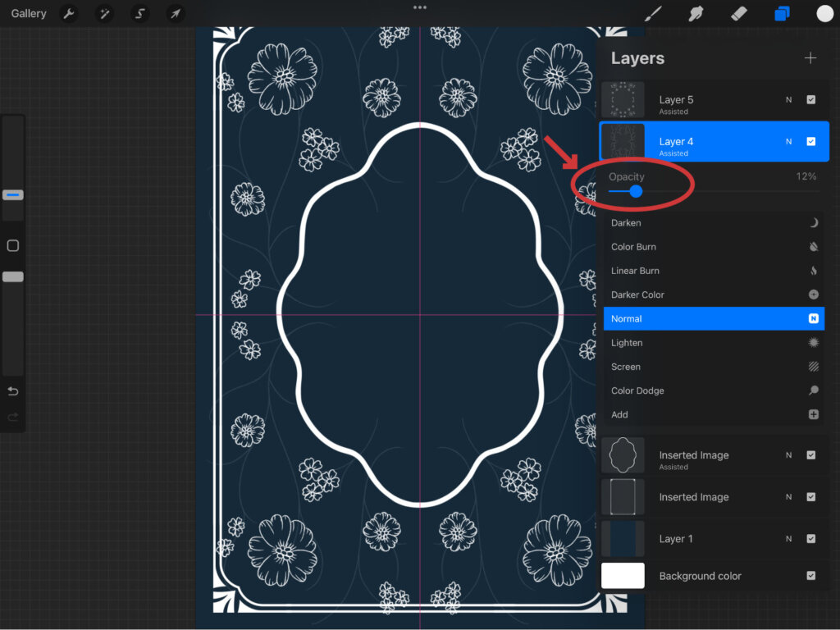Screen dimensions: 840x630
Task: Toggle Background color visibility checkbox
Action: coord(810,576)
